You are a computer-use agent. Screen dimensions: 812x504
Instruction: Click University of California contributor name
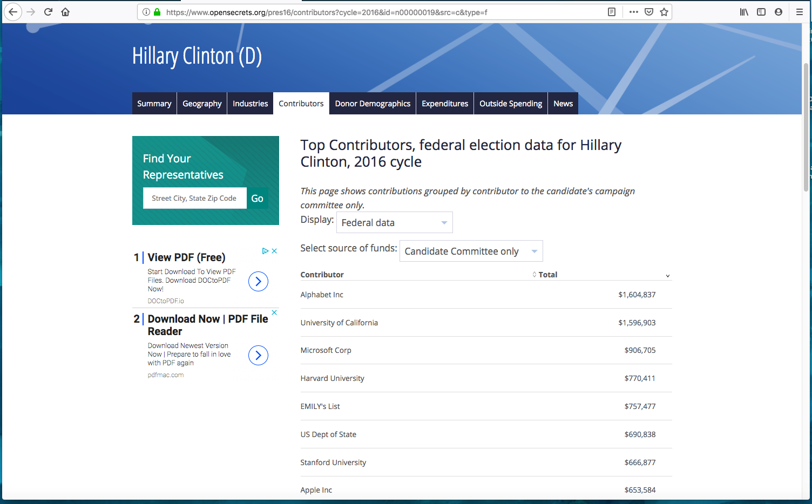coord(339,323)
